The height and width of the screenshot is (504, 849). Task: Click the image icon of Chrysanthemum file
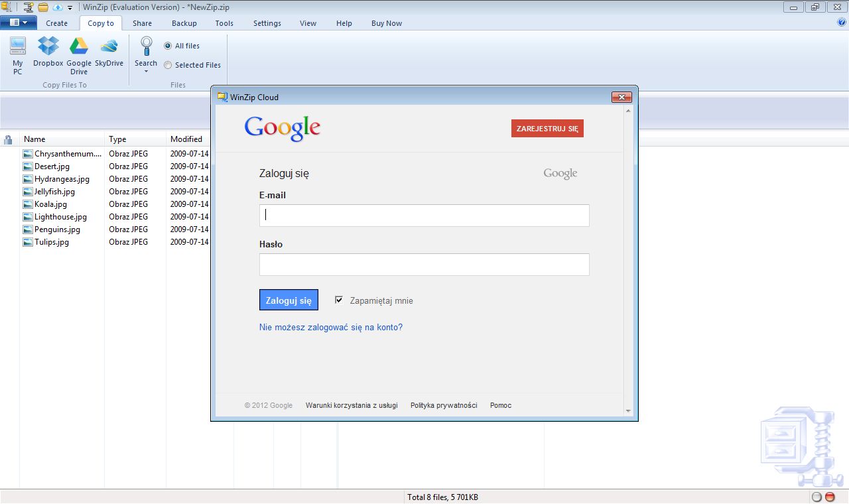(27, 154)
